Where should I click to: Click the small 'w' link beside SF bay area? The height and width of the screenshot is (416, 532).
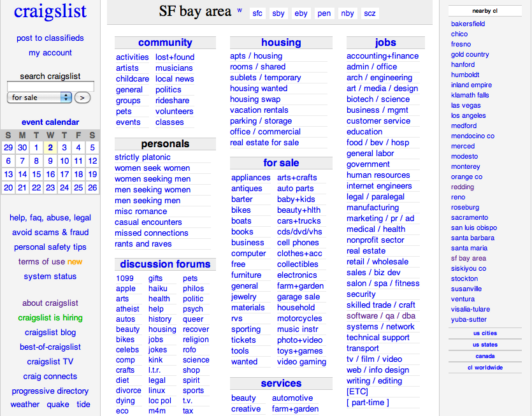pyautogui.click(x=240, y=10)
